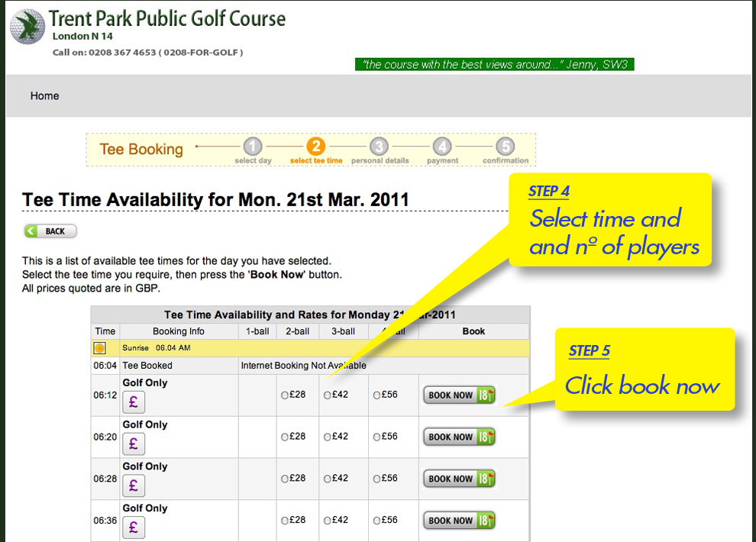
Task: Select 3-ball £42 radio for 06:28
Action: point(328,479)
